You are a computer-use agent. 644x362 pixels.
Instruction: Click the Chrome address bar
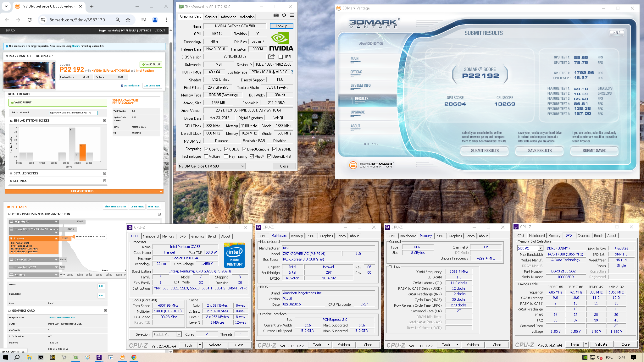pos(77,20)
